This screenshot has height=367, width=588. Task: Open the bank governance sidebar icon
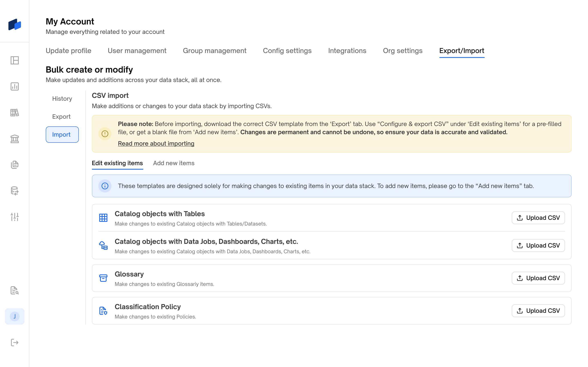click(14, 139)
